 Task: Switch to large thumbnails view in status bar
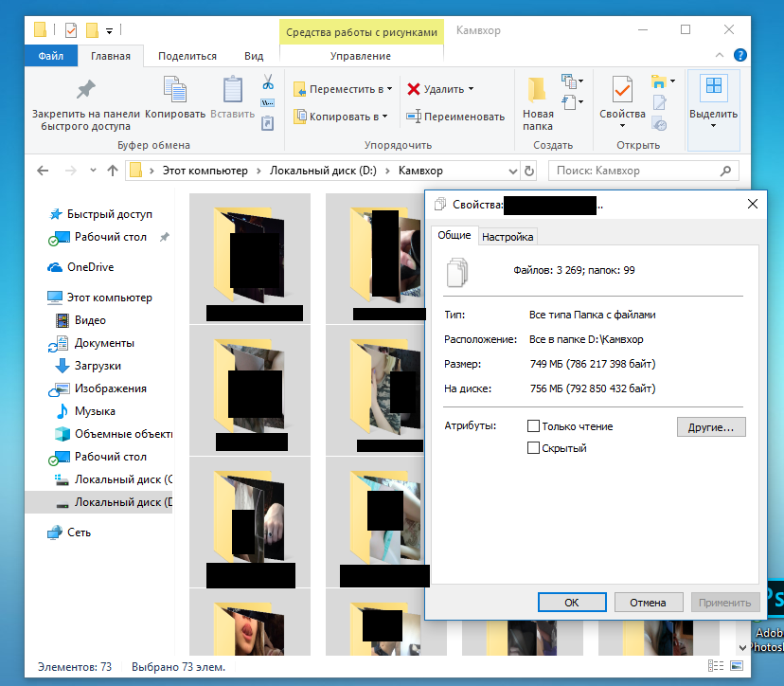click(x=737, y=665)
